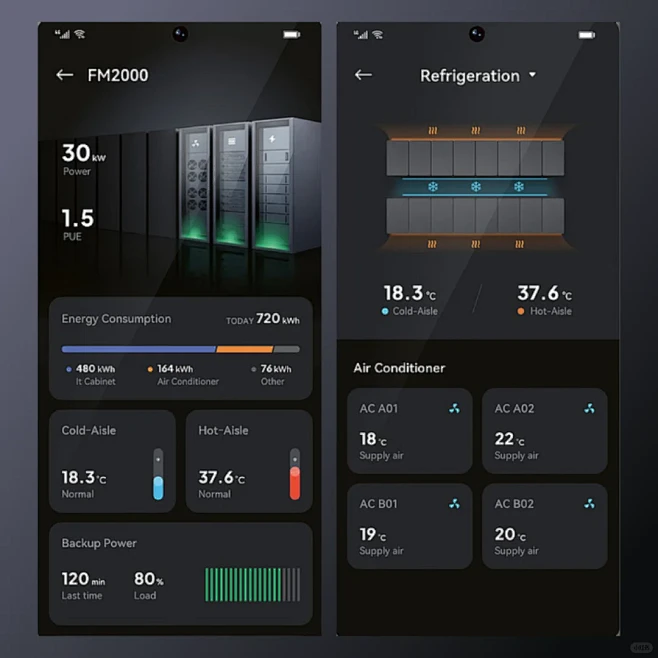The width and height of the screenshot is (658, 658).
Task: Open the Energy Consumption card
Action: [x=181, y=348]
